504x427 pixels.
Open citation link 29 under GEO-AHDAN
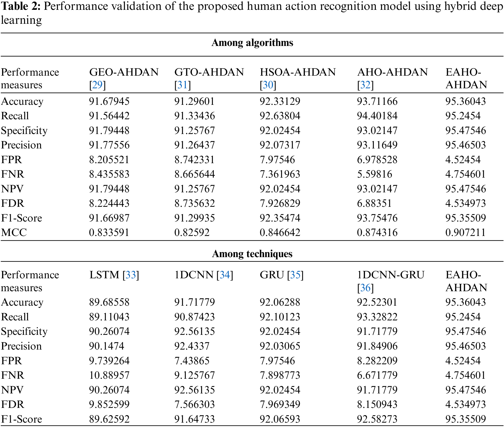pos(97,85)
